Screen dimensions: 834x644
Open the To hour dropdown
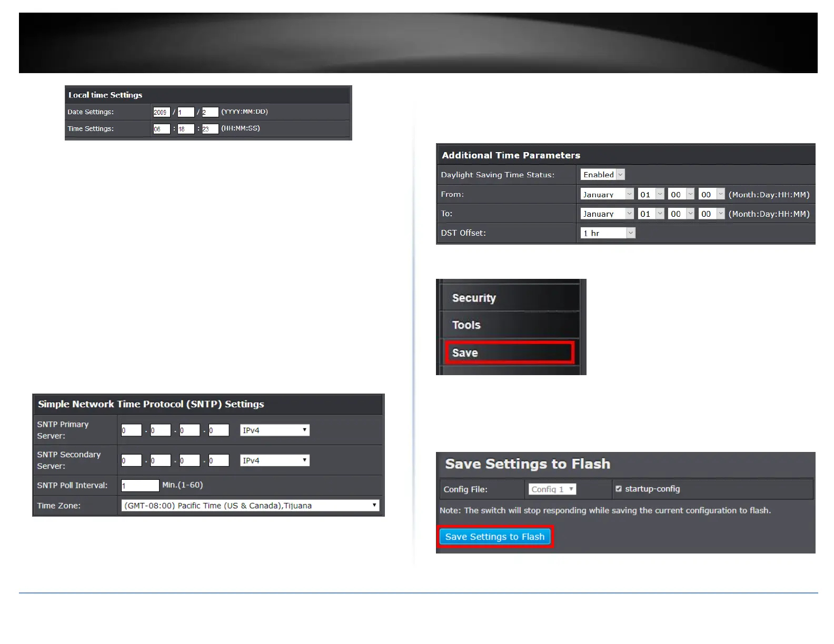click(x=681, y=214)
